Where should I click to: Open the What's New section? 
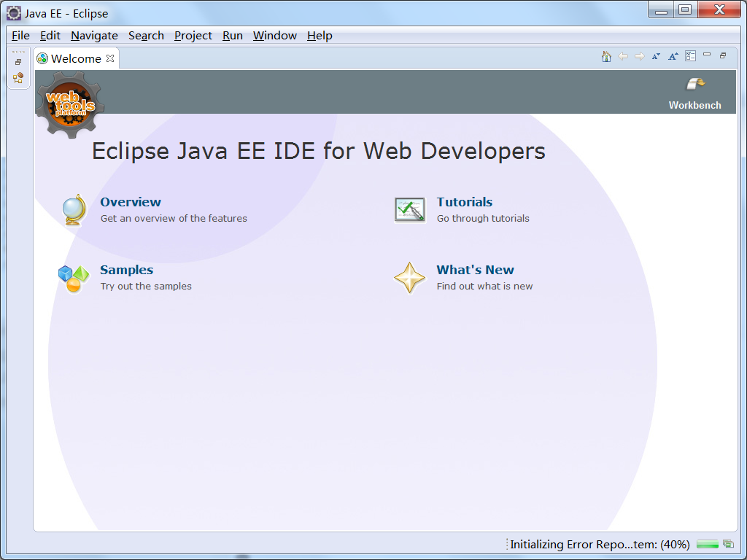(475, 270)
